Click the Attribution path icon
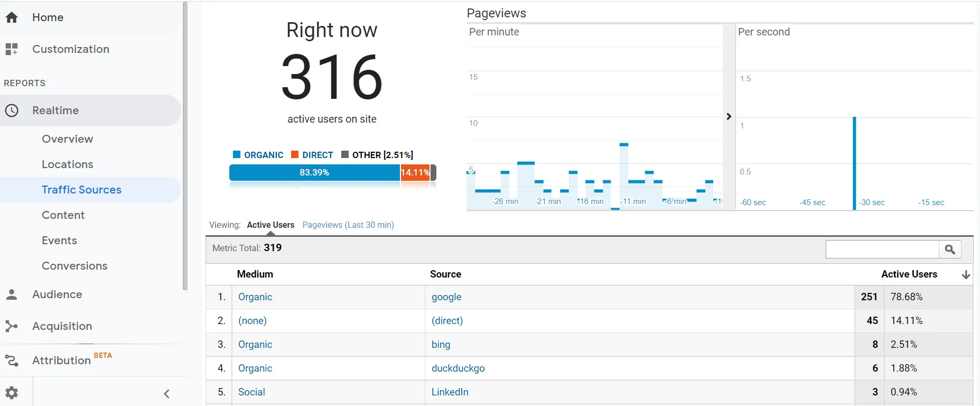The image size is (980, 406). pyautogui.click(x=12, y=361)
